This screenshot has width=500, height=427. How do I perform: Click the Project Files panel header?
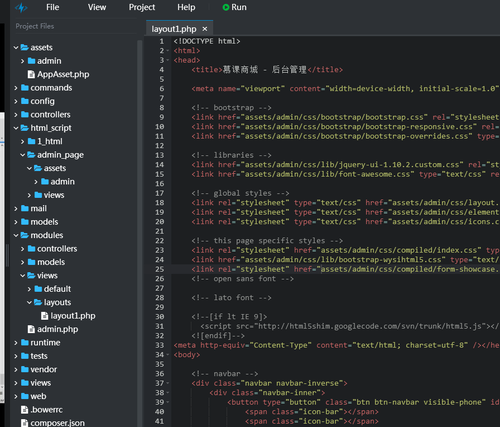click(35, 26)
